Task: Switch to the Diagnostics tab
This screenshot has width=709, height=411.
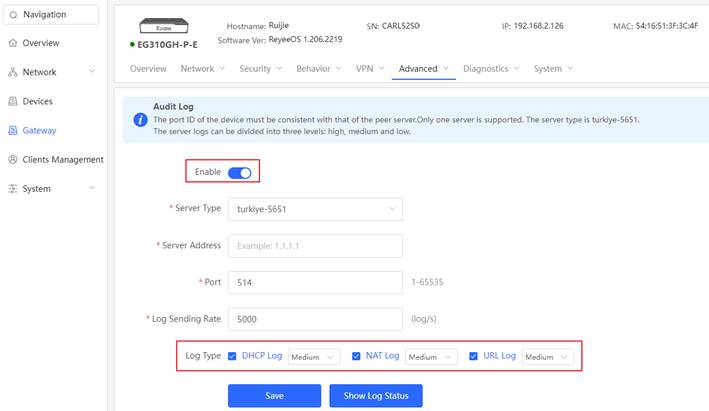Action: [x=490, y=69]
